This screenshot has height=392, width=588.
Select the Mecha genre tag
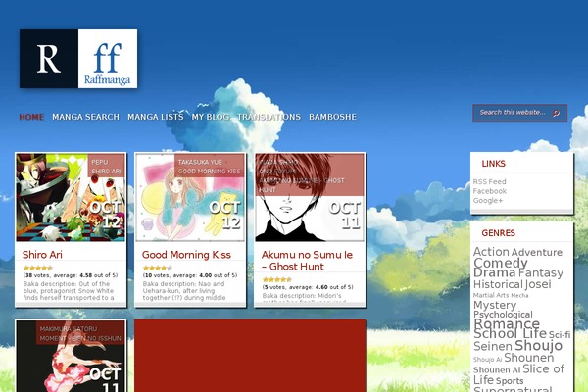(x=519, y=296)
